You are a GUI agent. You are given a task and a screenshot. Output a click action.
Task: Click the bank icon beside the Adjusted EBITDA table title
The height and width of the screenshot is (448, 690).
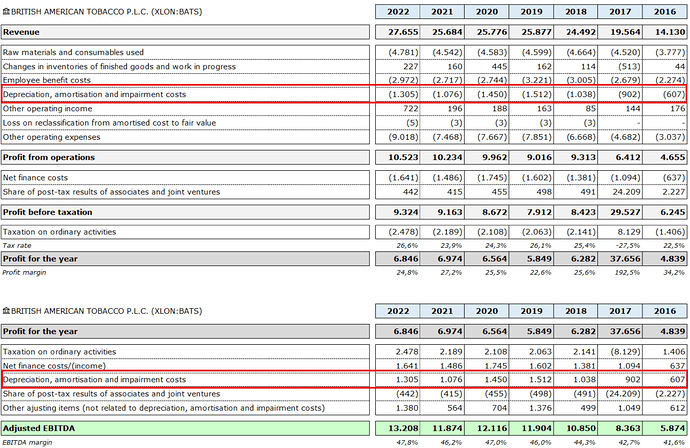(6, 311)
